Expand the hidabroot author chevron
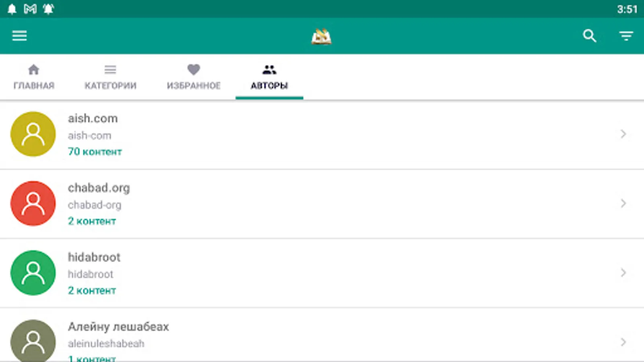The image size is (644, 362). pos(623,273)
